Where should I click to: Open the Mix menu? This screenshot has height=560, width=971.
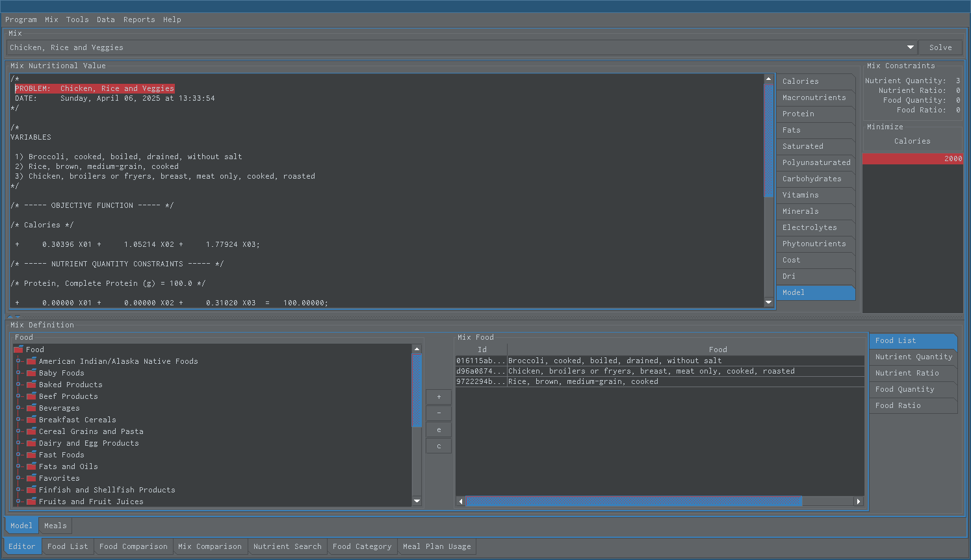coord(51,19)
